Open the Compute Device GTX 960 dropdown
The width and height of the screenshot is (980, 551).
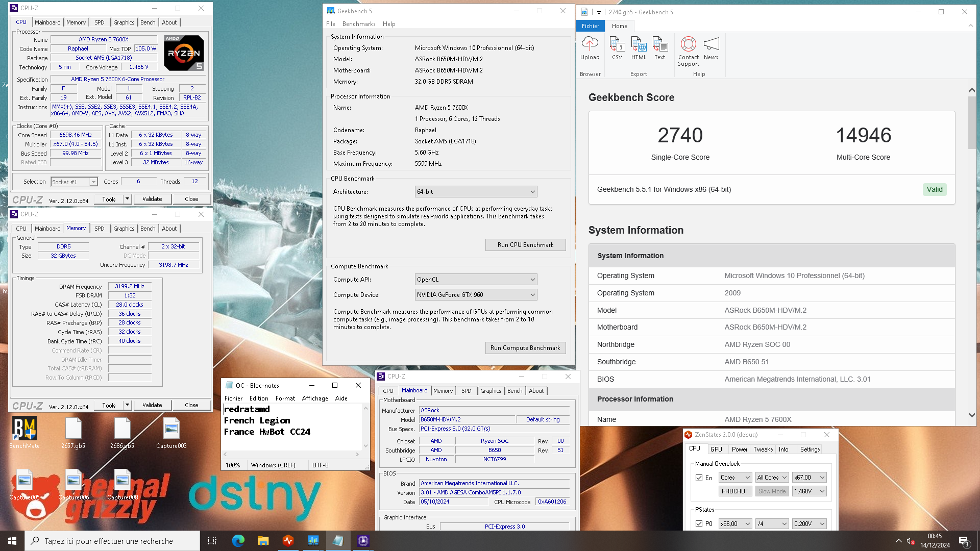pyautogui.click(x=476, y=295)
